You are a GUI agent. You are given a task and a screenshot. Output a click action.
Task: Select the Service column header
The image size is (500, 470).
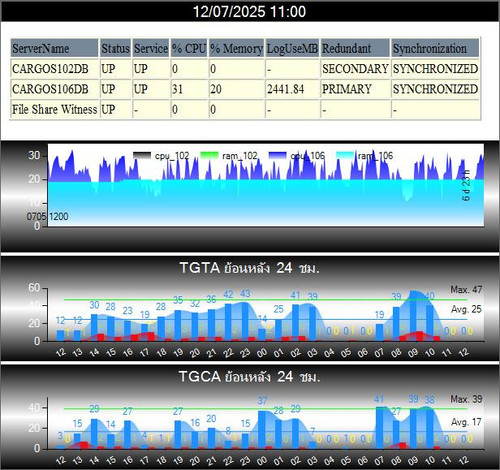tap(151, 48)
